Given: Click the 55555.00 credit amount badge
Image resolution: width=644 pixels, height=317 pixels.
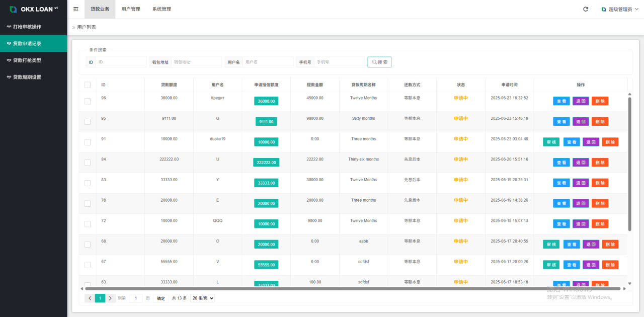Looking at the screenshot, I should (266, 265).
